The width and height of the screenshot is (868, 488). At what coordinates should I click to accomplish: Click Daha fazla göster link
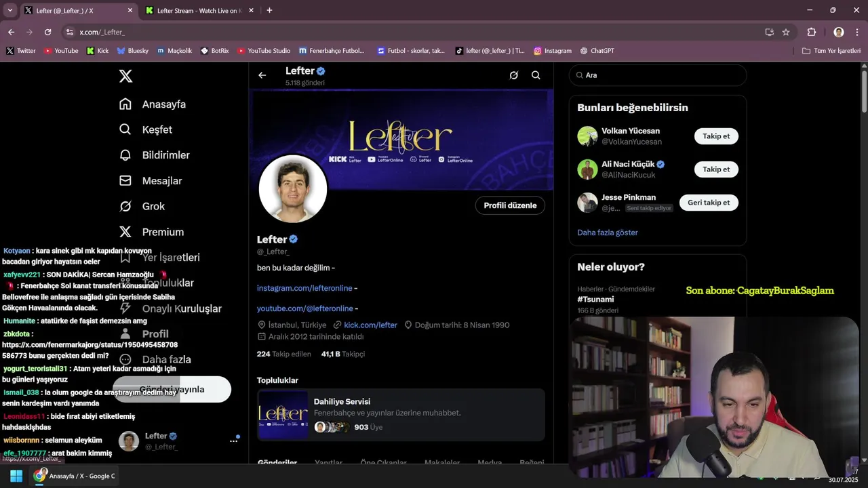click(608, 232)
